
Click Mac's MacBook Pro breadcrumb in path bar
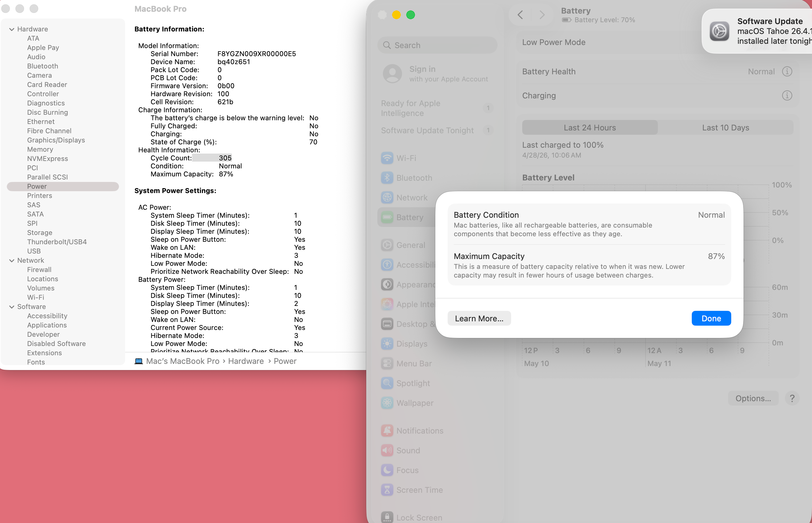coord(182,361)
